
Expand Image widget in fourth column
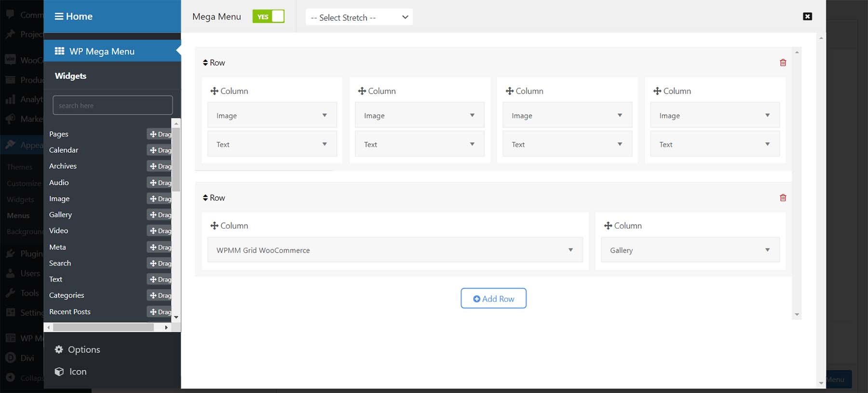[767, 115]
